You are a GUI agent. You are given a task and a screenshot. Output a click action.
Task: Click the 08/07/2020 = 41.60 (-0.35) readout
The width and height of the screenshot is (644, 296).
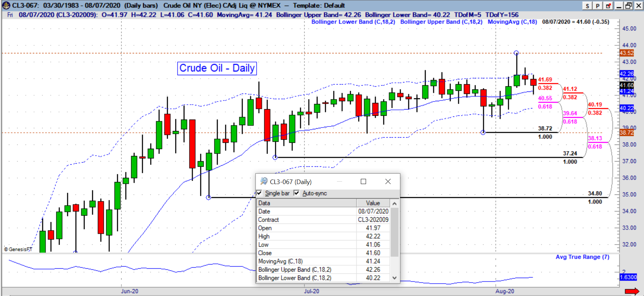[x=576, y=22]
